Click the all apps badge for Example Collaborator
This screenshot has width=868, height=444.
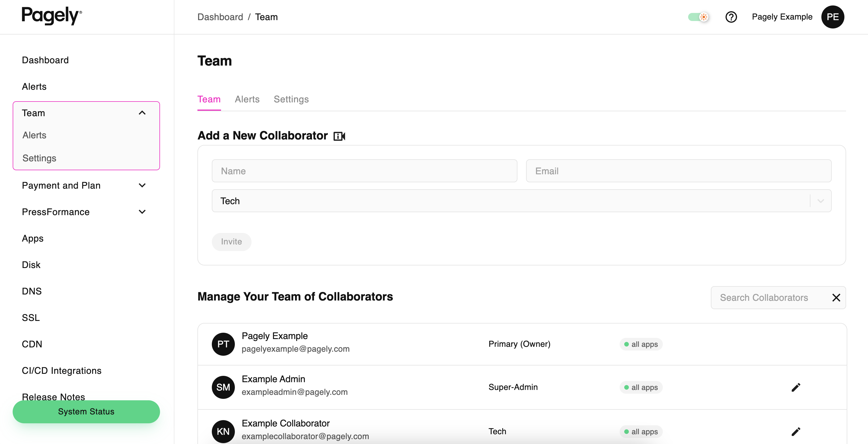click(641, 432)
